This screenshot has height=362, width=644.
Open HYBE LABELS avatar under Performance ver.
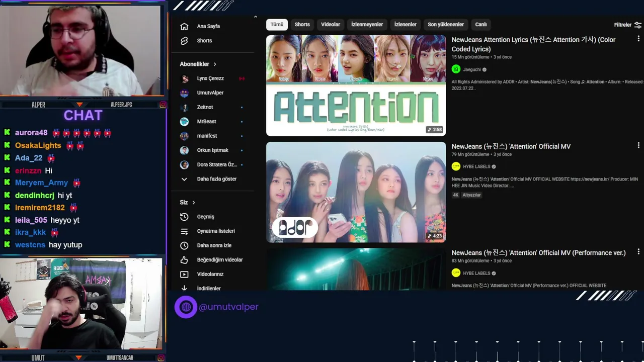pyautogui.click(x=456, y=273)
